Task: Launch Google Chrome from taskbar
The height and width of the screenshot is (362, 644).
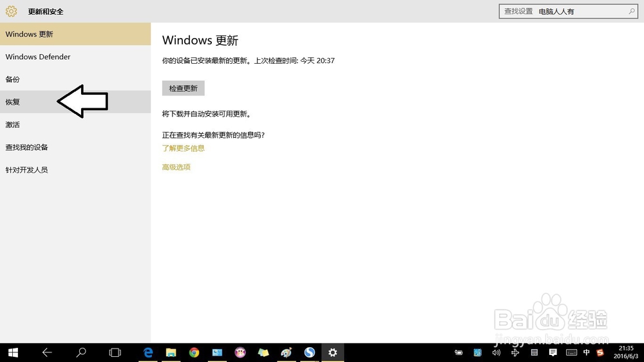Action: click(x=194, y=352)
